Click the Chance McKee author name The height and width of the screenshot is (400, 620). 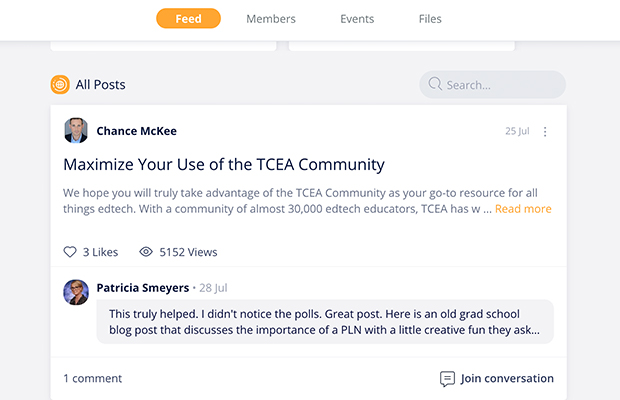(136, 131)
